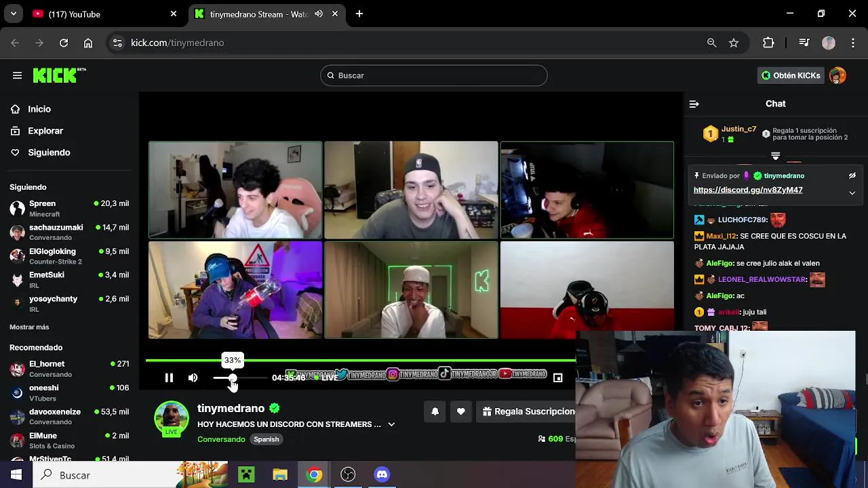Viewport: 868px width, 488px height.
Task: Click the Spanish language tag
Action: (x=267, y=439)
